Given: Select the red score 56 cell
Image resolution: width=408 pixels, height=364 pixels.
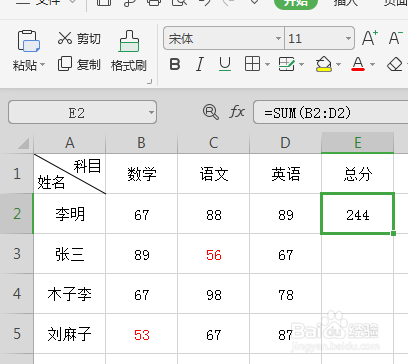Looking at the screenshot, I should pyautogui.click(x=214, y=254).
